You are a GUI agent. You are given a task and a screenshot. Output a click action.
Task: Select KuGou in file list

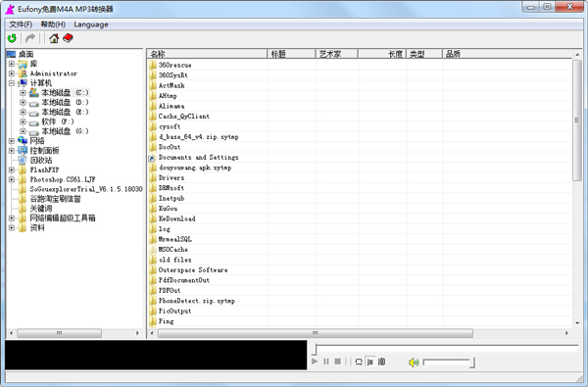click(168, 209)
